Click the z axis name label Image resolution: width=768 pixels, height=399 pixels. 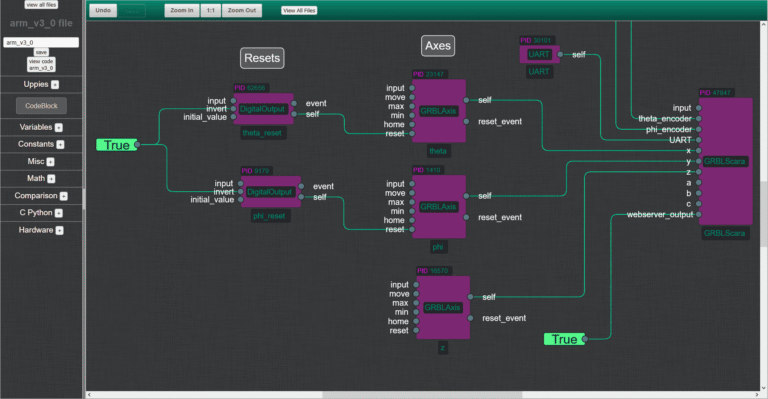pyautogui.click(x=442, y=348)
